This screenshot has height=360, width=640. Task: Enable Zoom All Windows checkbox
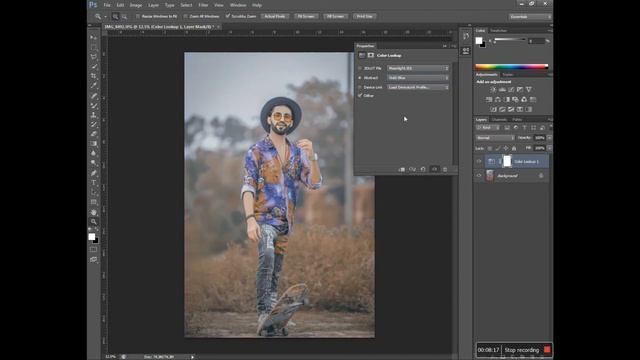pos(185,16)
